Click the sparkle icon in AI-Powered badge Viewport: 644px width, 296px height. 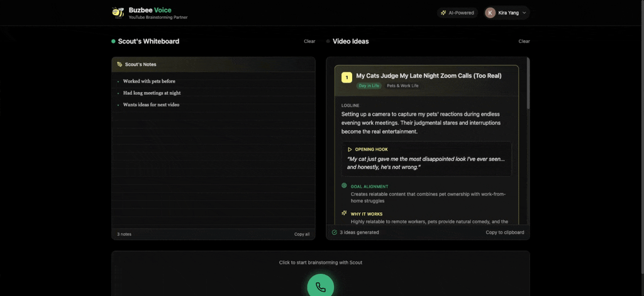tap(443, 13)
